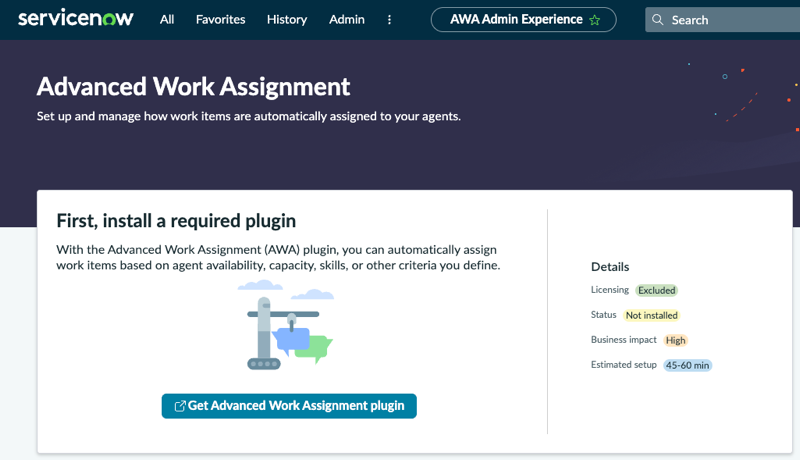The width and height of the screenshot is (800, 460).
Task: Click the High business impact badge
Action: point(676,340)
